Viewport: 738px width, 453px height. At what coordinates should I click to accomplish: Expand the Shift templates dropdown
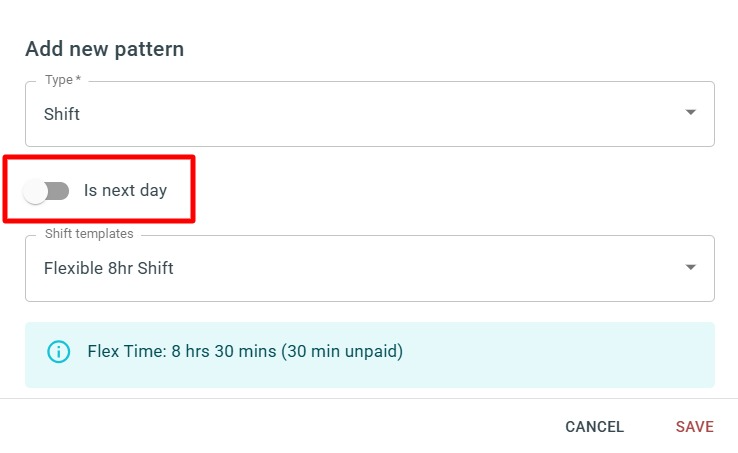pyautogui.click(x=370, y=268)
